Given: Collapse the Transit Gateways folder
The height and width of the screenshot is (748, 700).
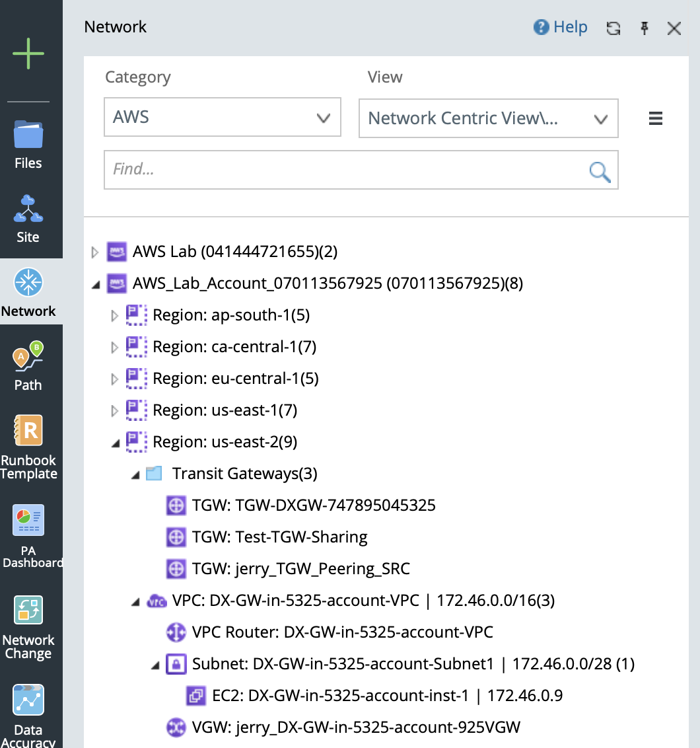Looking at the screenshot, I should click(x=135, y=474).
